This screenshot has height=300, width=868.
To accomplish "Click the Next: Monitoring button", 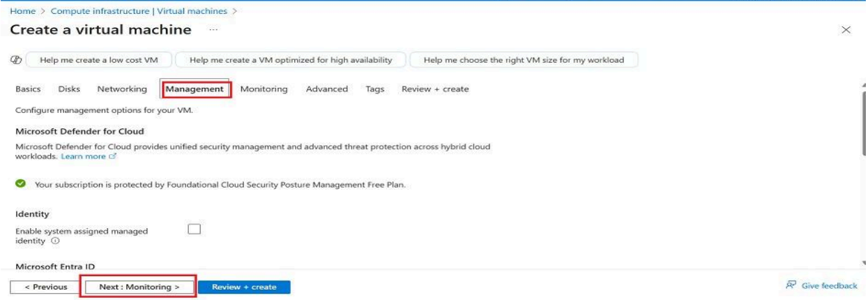I will pos(139,286).
